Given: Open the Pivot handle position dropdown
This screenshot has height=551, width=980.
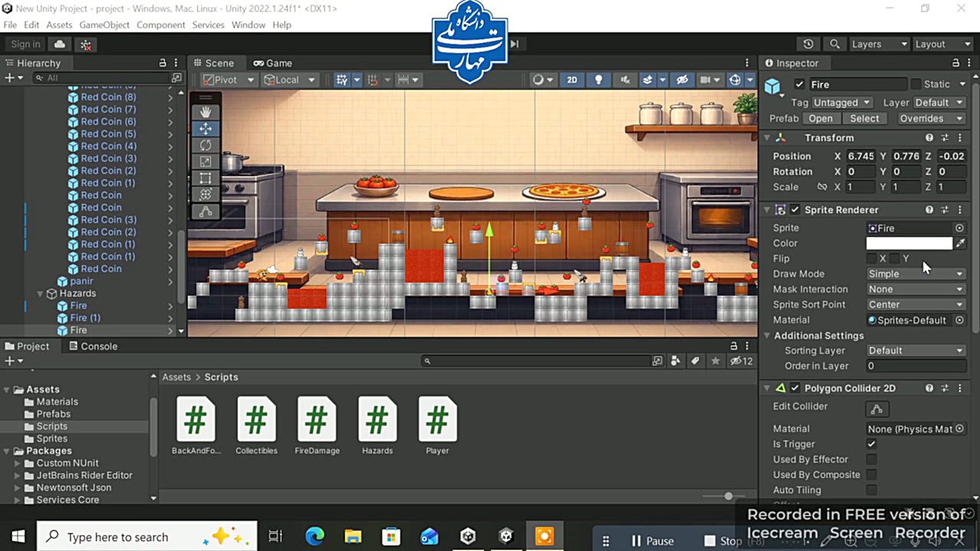Looking at the screenshot, I should coord(229,80).
